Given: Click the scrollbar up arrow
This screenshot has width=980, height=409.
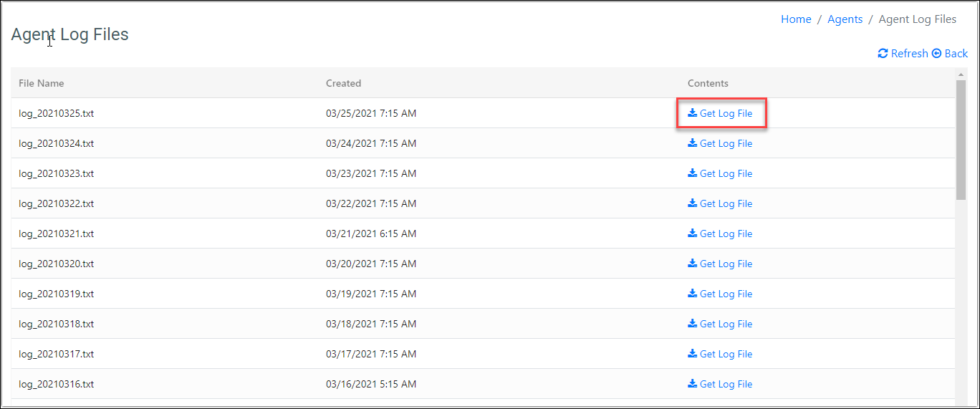Looking at the screenshot, I should click(x=961, y=74).
